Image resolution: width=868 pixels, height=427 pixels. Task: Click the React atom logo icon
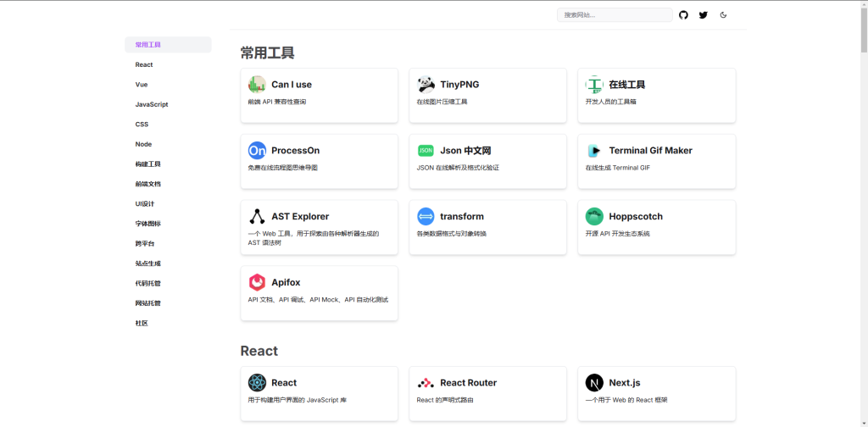(x=257, y=383)
